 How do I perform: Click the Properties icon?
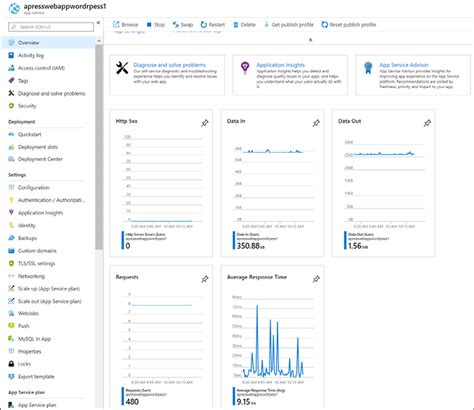click(11, 351)
